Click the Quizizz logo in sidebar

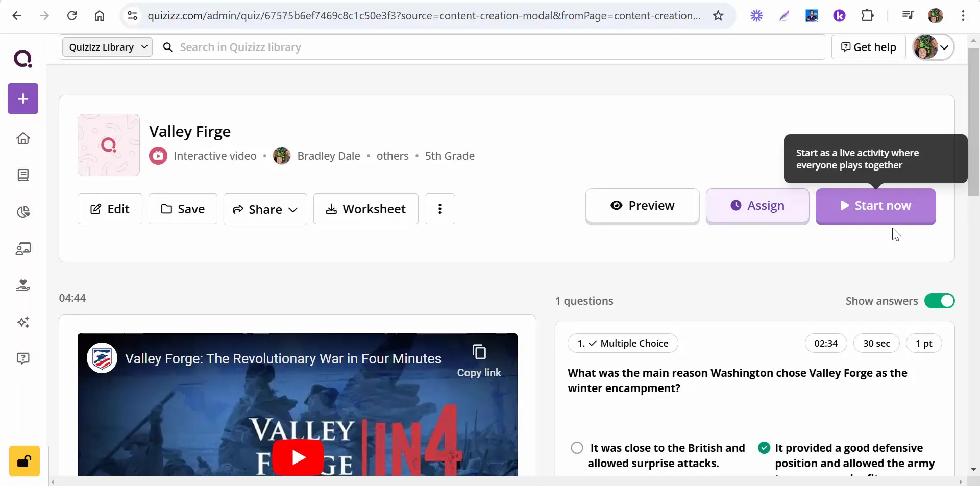tap(23, 59)
